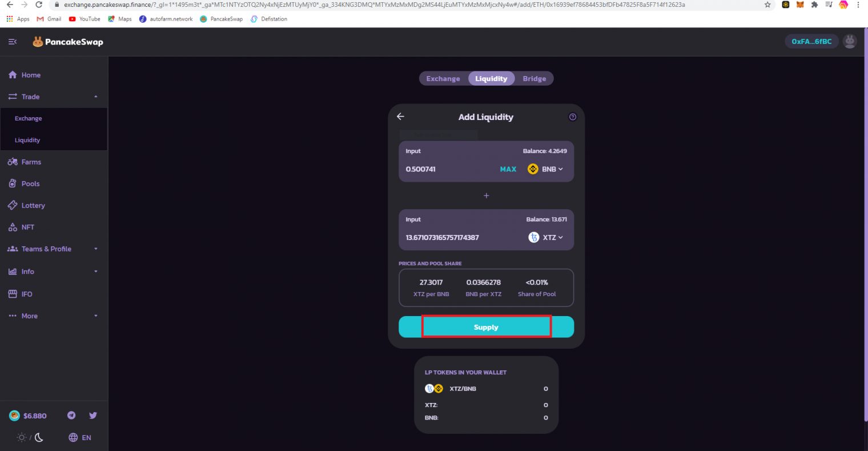The width and height of the screenshot is (868, 451).
Task: Select the Liquidity tab
Action: pyautogui.click(x=491, y=78)
